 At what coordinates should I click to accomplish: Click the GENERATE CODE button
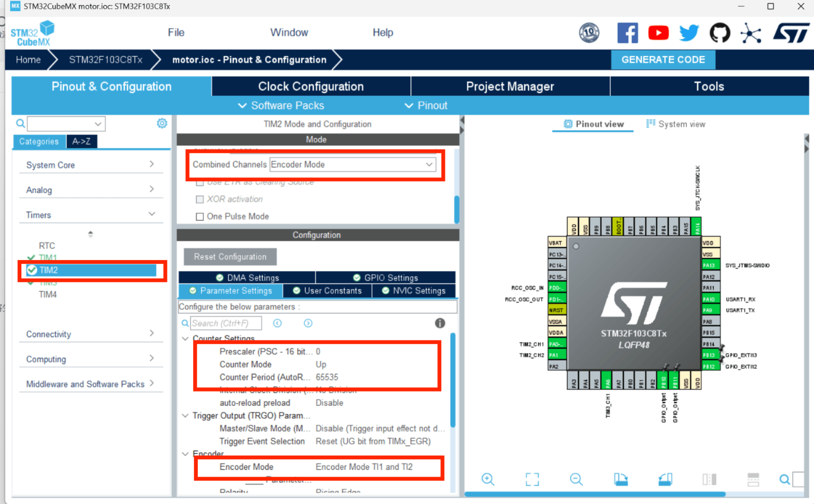[x=663, y=60]
